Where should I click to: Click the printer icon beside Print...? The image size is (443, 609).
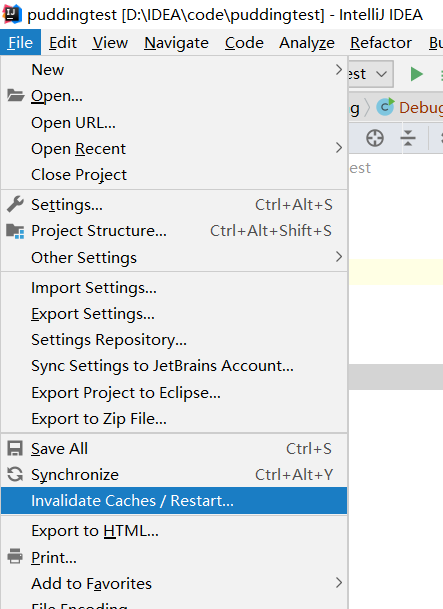[15, 556]
